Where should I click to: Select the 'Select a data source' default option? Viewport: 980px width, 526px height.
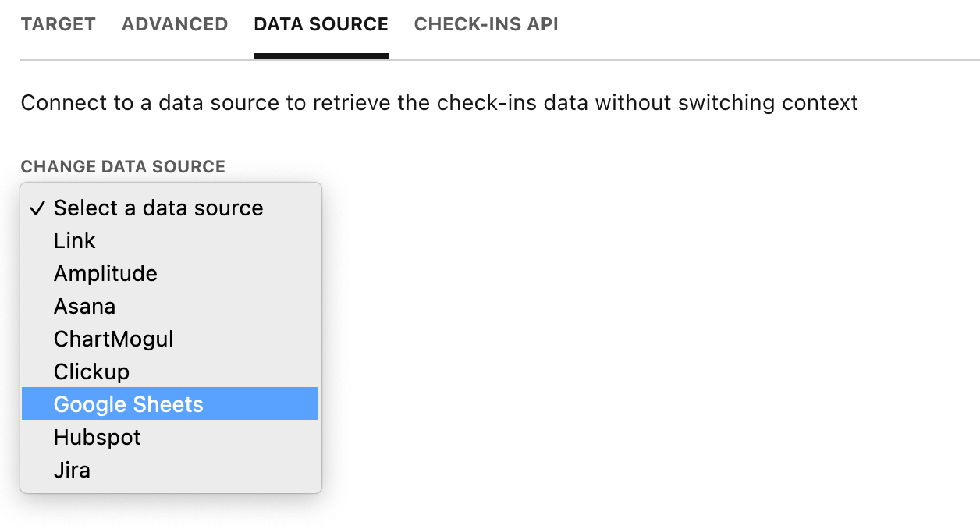click(x=158, y=208)
